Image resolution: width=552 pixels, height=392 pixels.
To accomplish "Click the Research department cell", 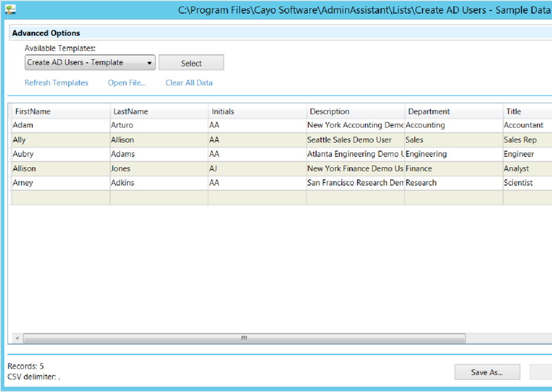I will click(x=454, y=183).
